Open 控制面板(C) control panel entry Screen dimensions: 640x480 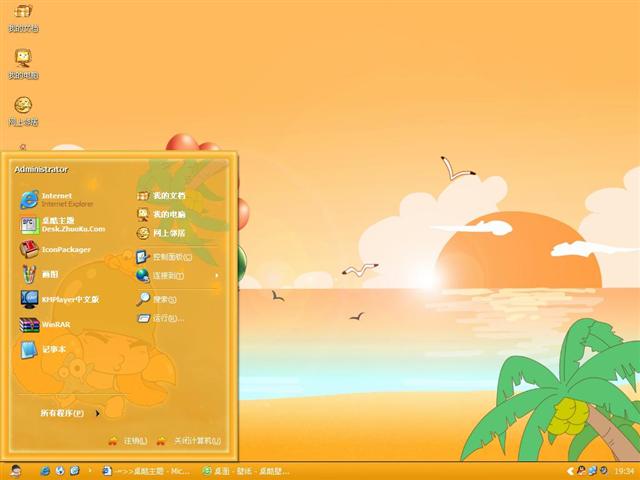pos(164,257)
